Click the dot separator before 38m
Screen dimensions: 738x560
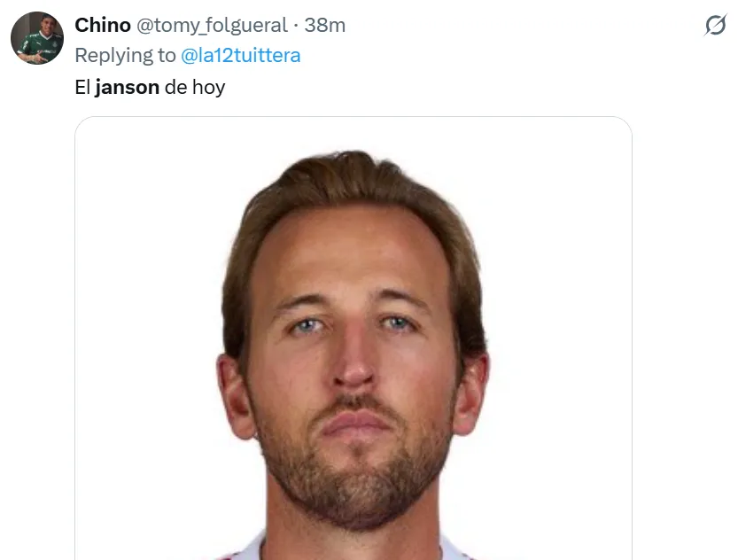pos(296,26)
